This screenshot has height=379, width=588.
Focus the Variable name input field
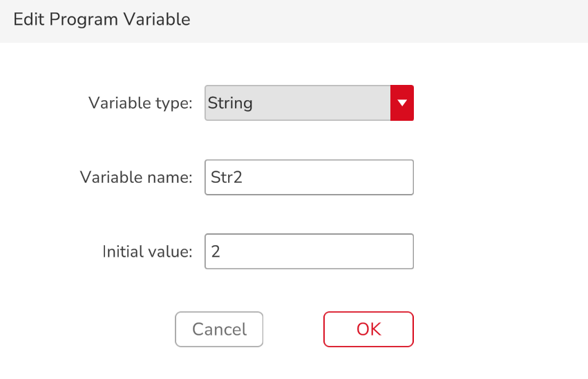click(308, 177)
